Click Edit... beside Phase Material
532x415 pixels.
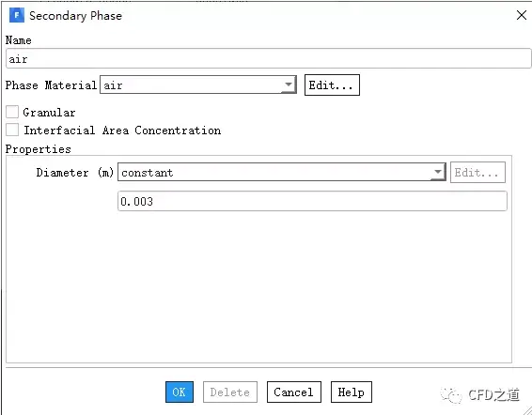(332, 85)
